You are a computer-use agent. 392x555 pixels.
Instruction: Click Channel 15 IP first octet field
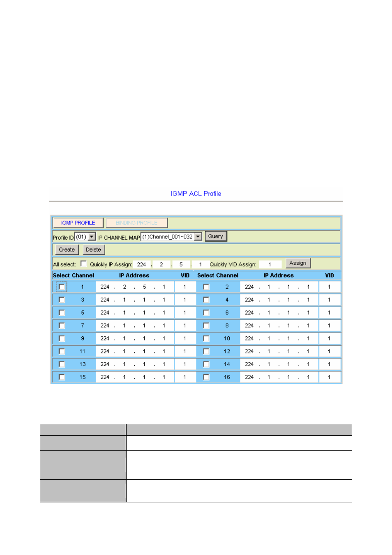[105, 377]
